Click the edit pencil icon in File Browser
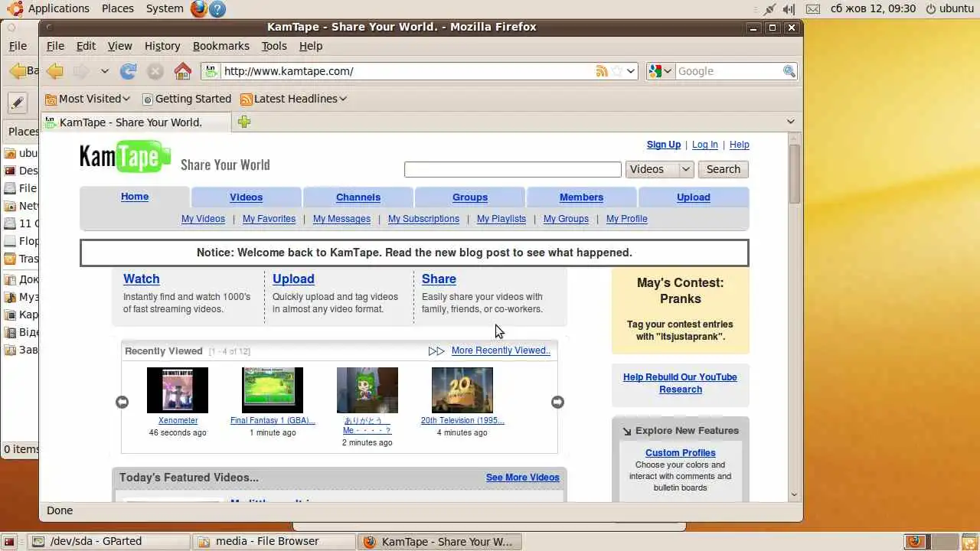Image resolution: width=980 pixels, height=551 pixels. (x=18, y=103)
